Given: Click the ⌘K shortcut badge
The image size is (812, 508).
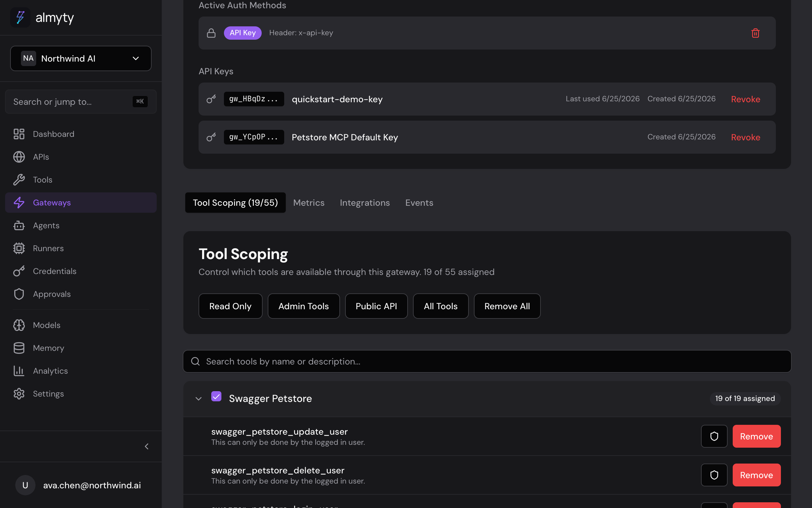Looking at the screenshot, I should [x=140, y=102].
